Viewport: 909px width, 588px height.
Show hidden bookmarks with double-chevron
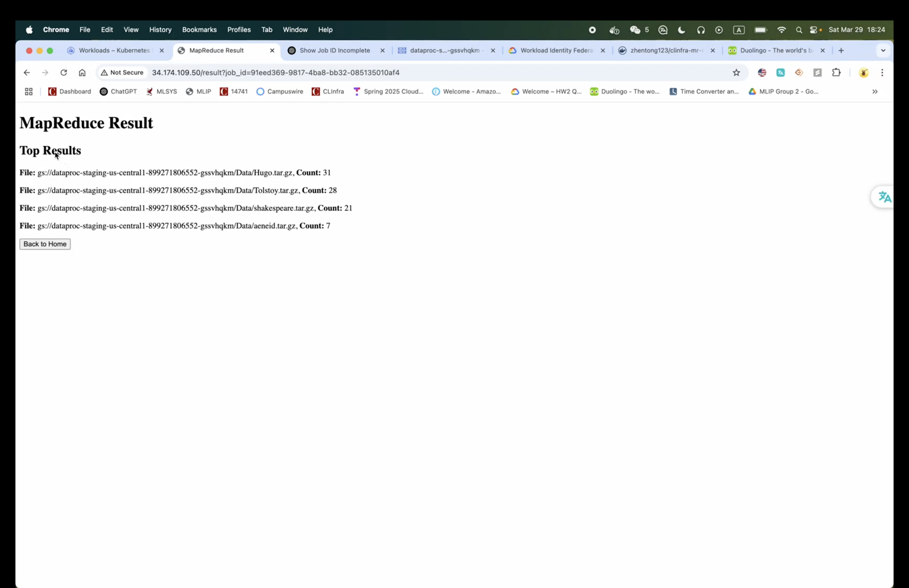click(875, 92)
